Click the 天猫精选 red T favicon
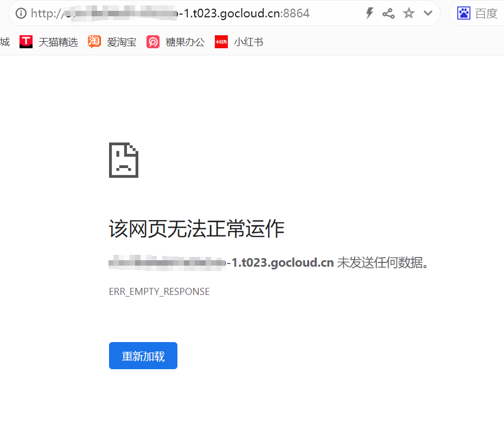504x431 pixels. tap(26, 42)
